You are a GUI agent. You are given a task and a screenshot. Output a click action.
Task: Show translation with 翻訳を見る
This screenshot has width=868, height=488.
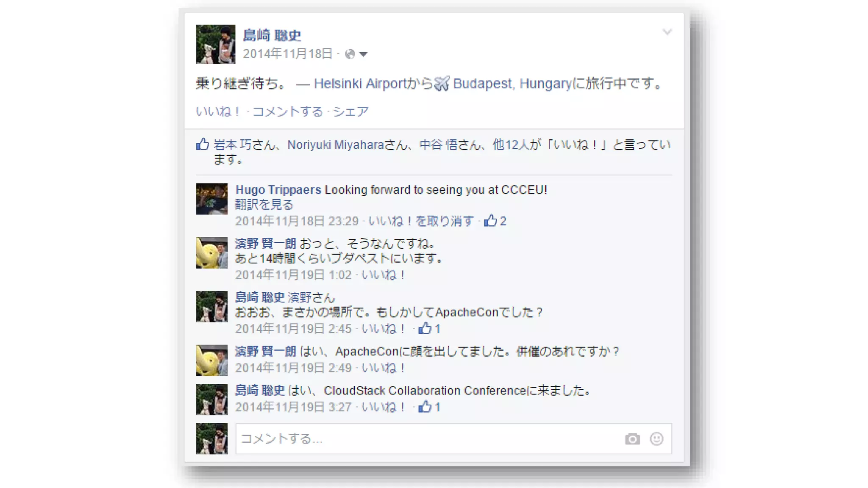click(x=264, y=205)
